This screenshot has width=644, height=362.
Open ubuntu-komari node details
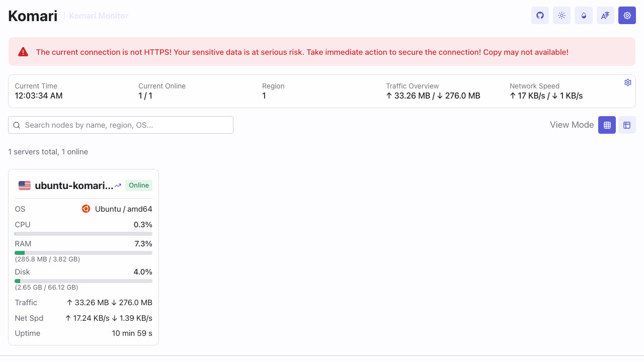click(x=74, y=186)
